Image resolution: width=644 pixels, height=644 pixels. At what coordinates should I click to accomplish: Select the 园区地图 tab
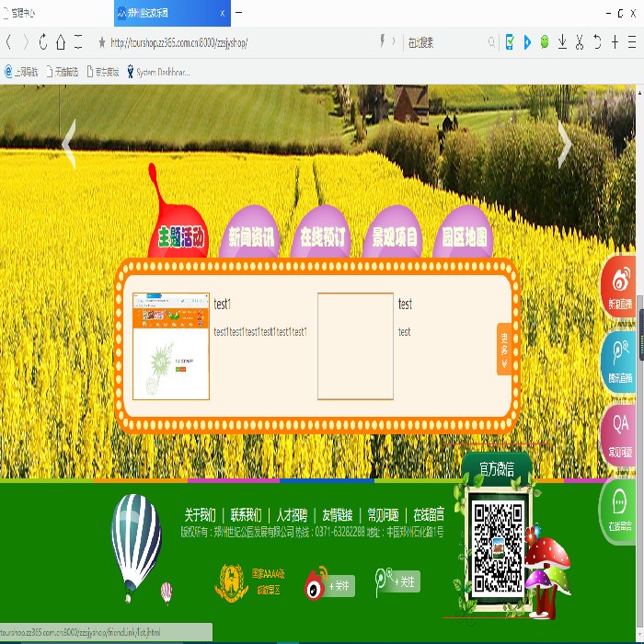(465, 236)
